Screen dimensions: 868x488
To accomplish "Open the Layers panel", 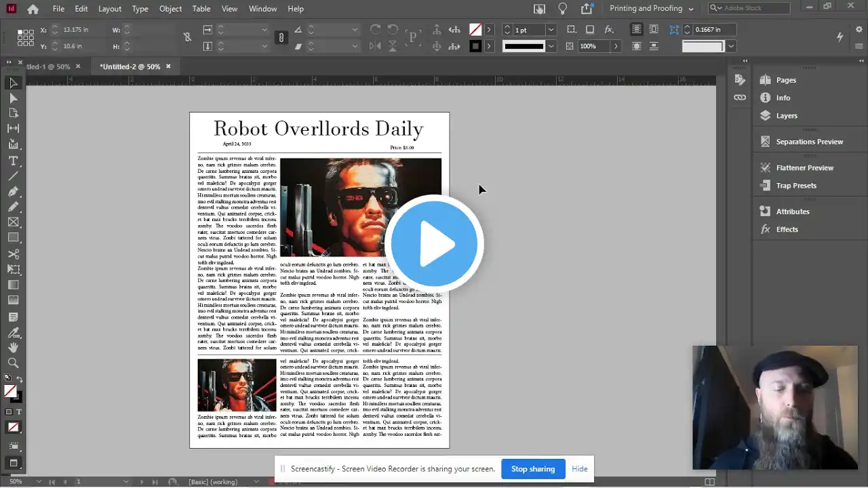I will click(x=786, y=116).
